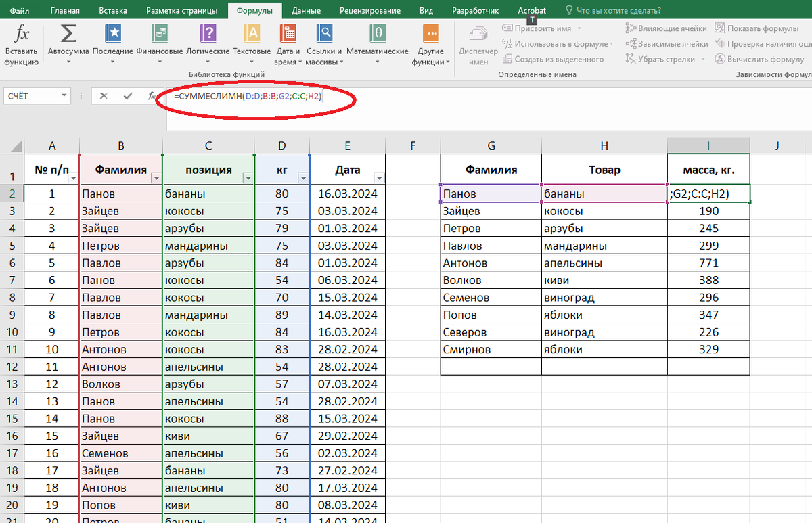Select column A header
Screen dimensions: 812x523
coord(51,145)
